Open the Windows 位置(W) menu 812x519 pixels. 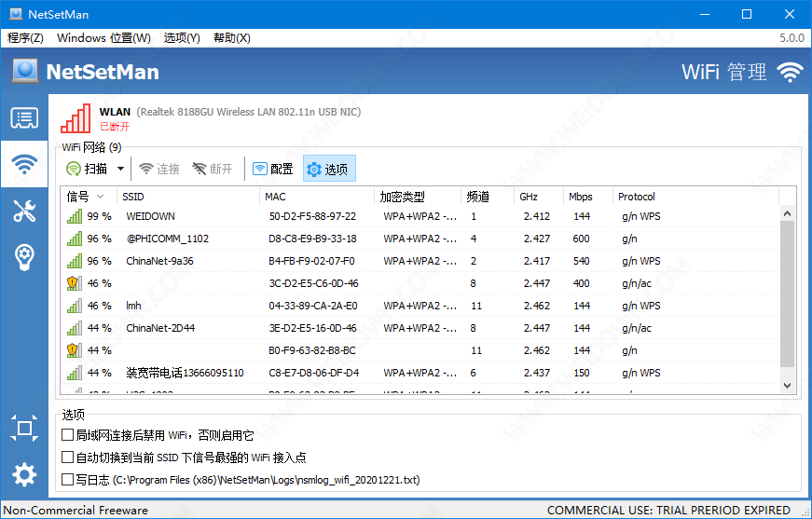point(104,38)
